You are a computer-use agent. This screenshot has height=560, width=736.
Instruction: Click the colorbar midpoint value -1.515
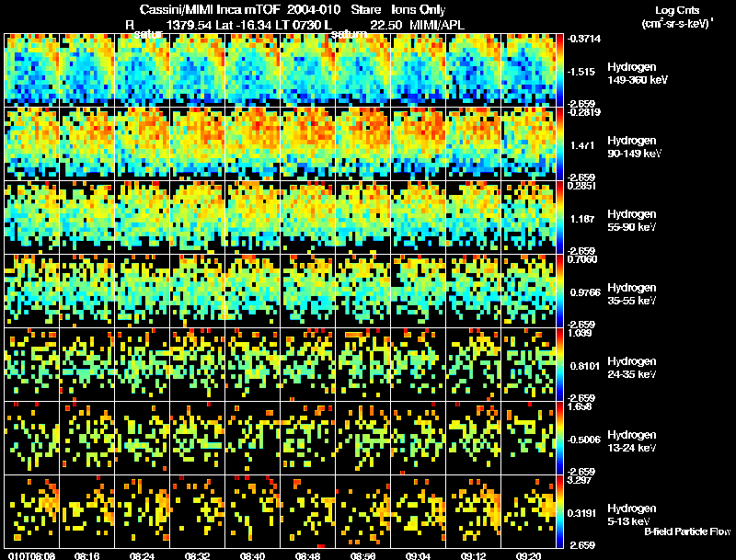point(581,72)
